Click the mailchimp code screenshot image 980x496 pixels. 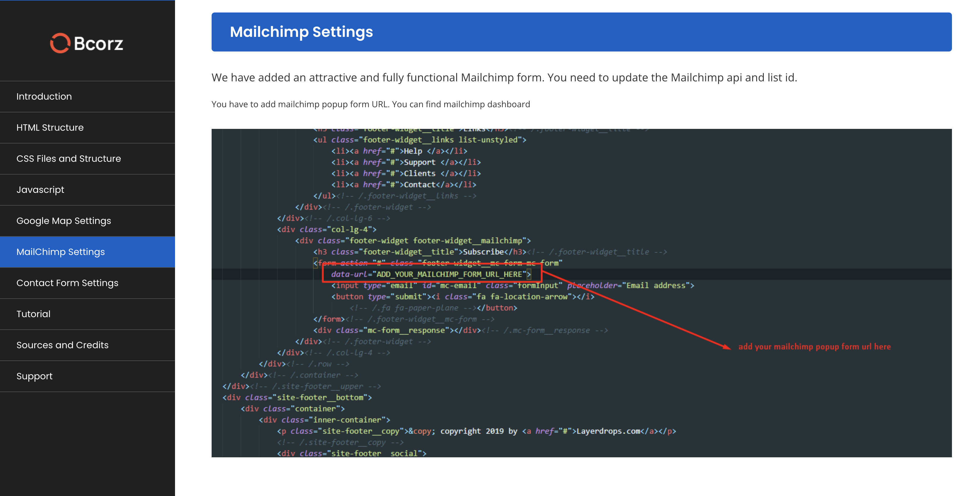pyautogui.click(x=581, y=293)
